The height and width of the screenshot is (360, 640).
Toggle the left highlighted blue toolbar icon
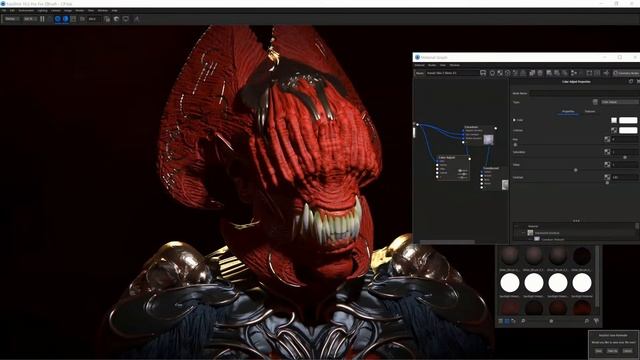58,19
